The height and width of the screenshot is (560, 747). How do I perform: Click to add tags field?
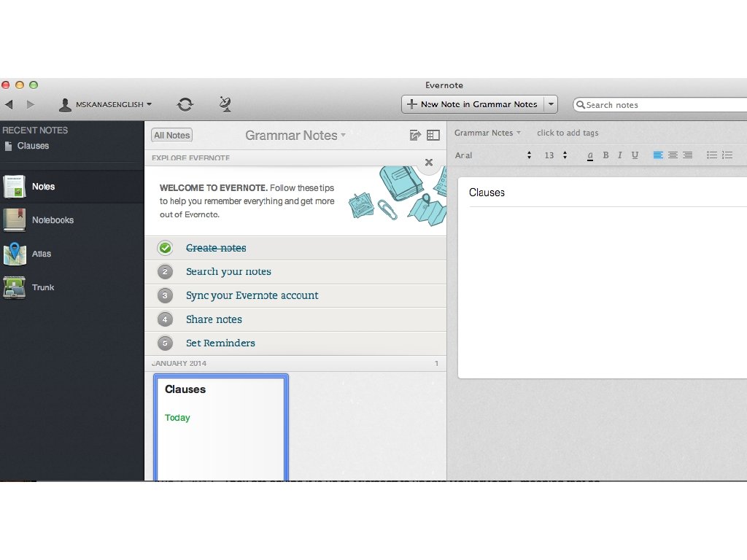pos(568,133)
